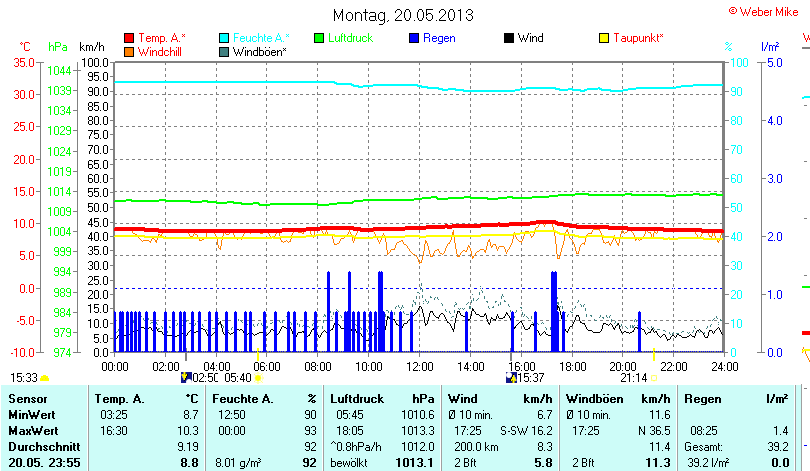Click the 21:14 sunset time label
The height and width of the screenshot is (471, 810).
pos(634,378)
